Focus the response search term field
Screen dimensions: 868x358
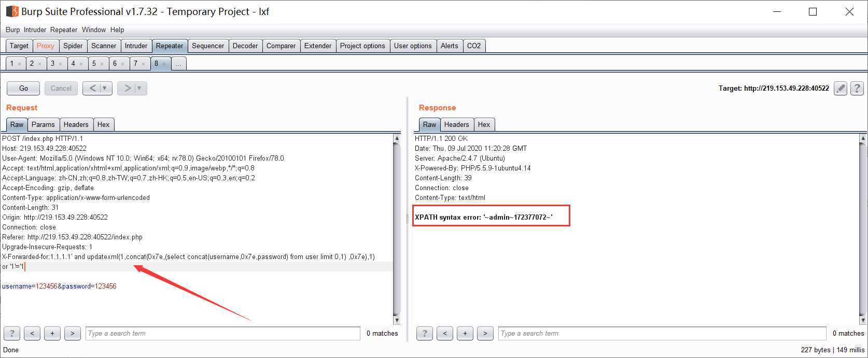(x=662, y=333)
